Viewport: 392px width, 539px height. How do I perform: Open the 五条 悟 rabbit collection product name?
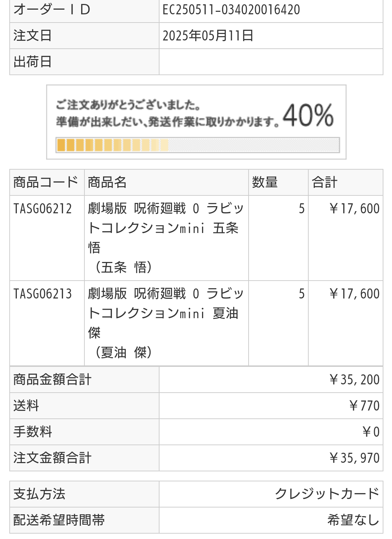pyautogui.click(x=166, y=238)
